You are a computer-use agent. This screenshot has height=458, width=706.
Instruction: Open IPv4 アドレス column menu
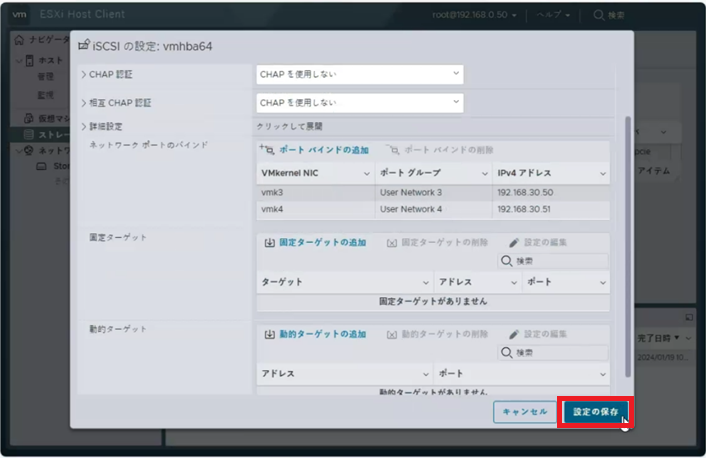(x=603, y=174)
